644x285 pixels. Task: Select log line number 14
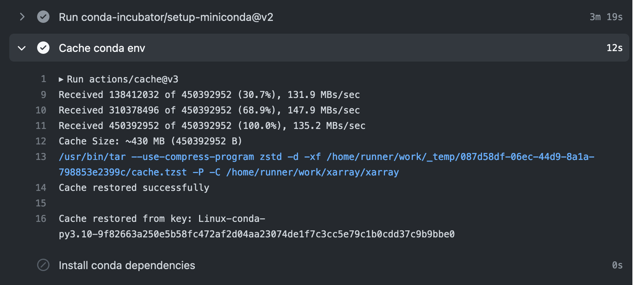pos(41,188)
